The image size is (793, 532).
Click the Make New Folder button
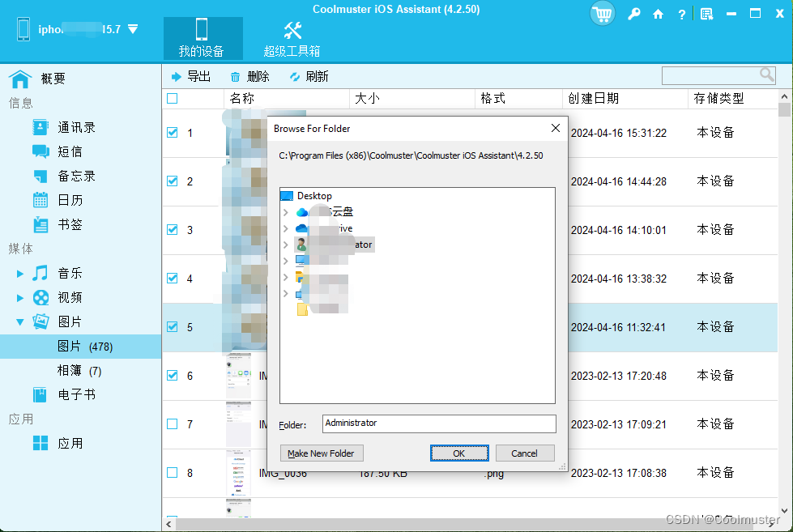321,453
